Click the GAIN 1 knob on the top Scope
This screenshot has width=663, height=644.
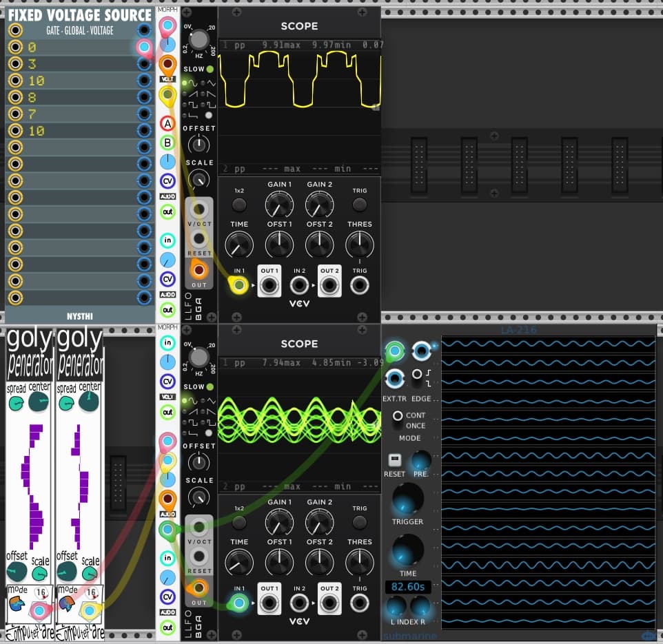[279, 204]
